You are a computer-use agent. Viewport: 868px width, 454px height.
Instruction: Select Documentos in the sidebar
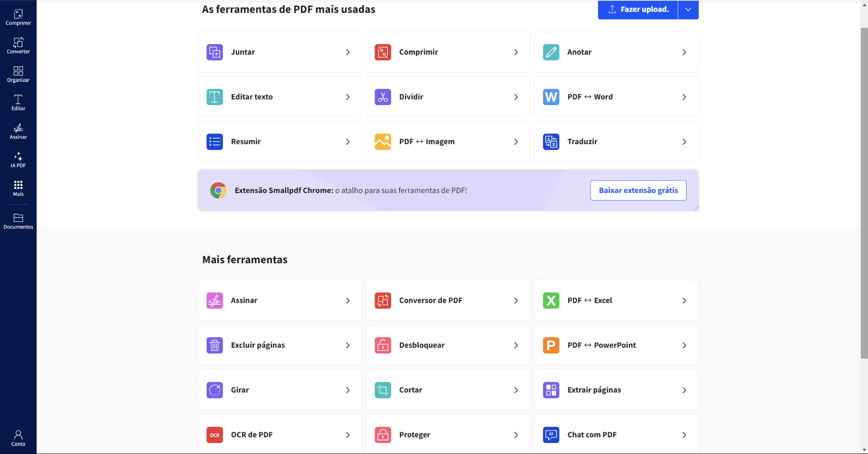pyautogui.click(x=18, y=221)
